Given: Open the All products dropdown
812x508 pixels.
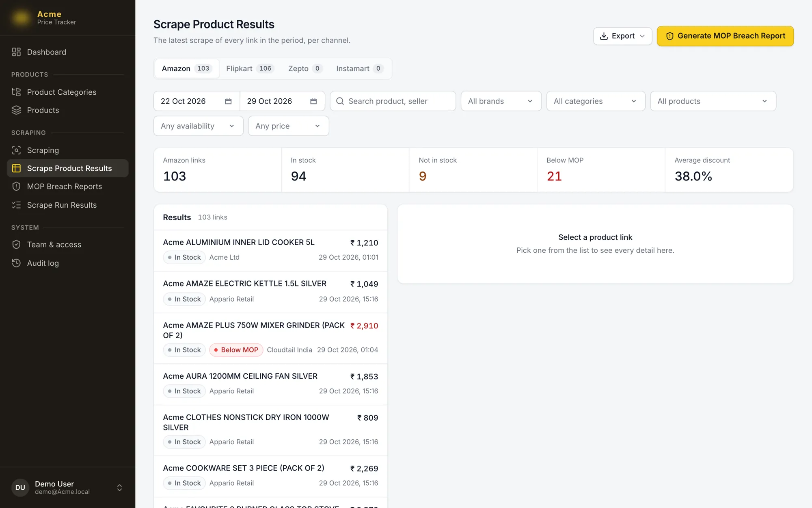Looking at the screenshot, I should (713, 101).
